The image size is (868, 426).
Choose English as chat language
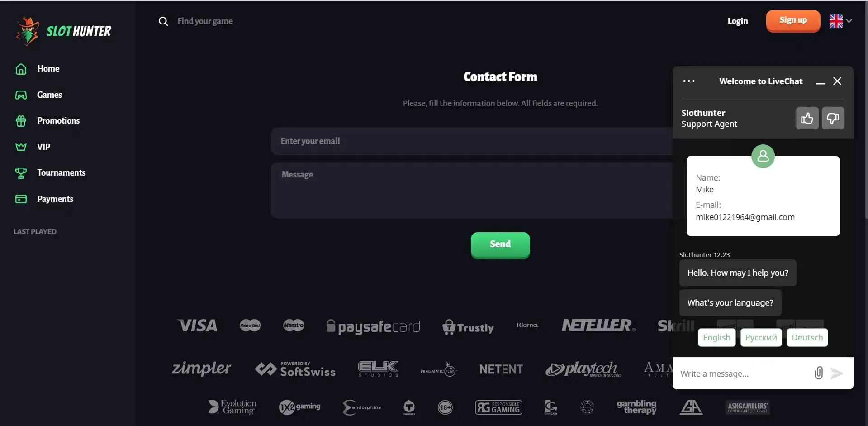coord(716,338)
